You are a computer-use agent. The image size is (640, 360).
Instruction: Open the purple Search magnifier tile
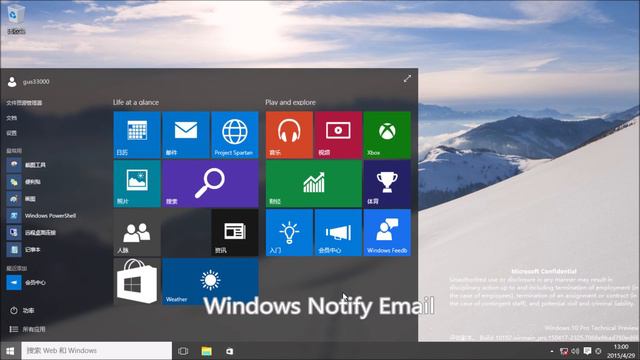pyautogui.click(x=210, y=184)
